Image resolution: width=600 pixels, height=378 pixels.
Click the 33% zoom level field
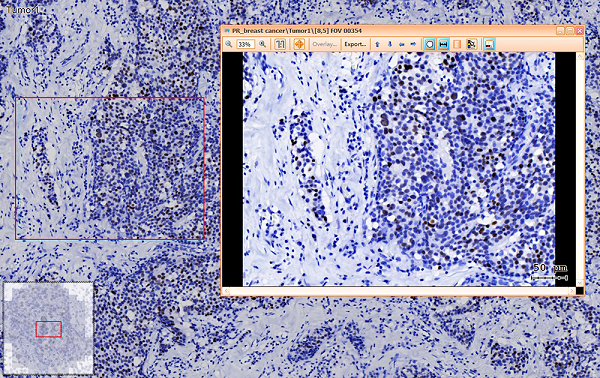[245, 44]
